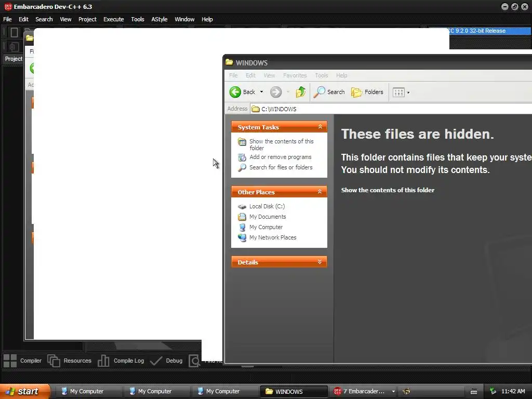532x399 pixels.
Task: Click the Back arrow icon in WINDOWS explorer
Action: pyautogui.click(x=235, y=92)
